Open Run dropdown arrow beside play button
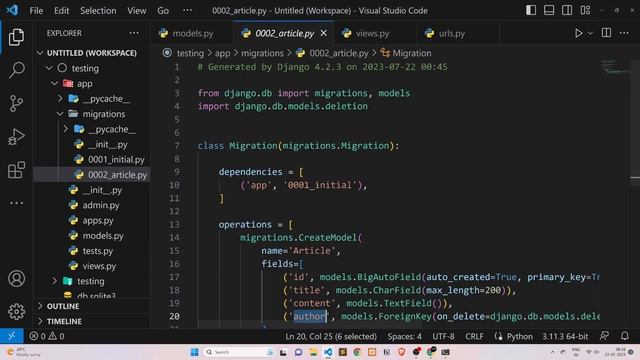This screenshot has height=360, width=640. click(x=590, y=33)
